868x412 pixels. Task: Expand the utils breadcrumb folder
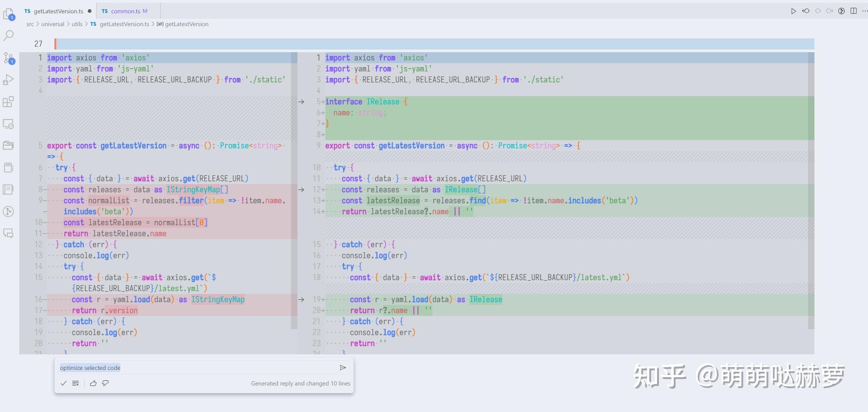pyautogui.click(x=77, y=24)
